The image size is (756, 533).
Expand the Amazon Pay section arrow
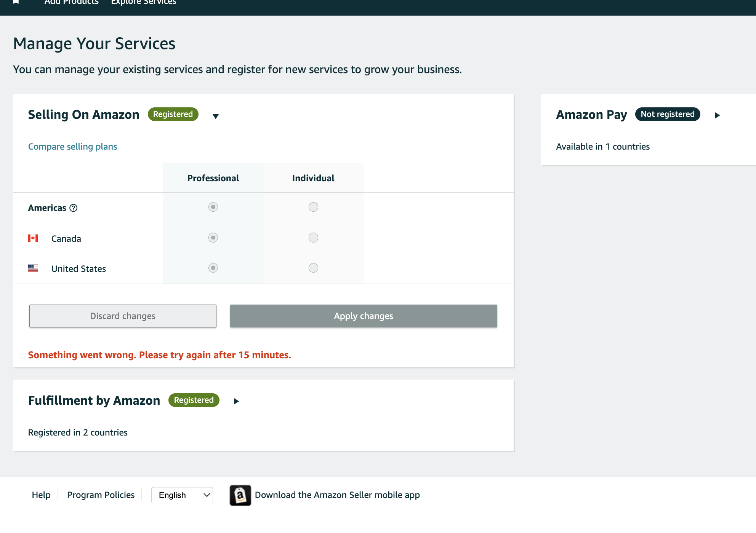(717, 115)
